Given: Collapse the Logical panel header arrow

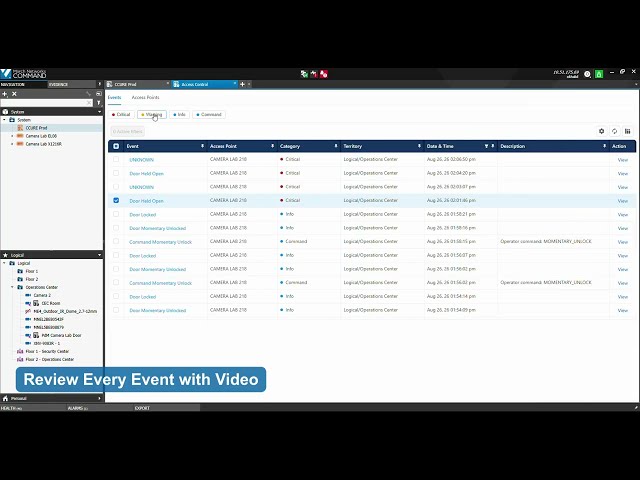Looking at the screenshot, I should click(x=99, y=255).
